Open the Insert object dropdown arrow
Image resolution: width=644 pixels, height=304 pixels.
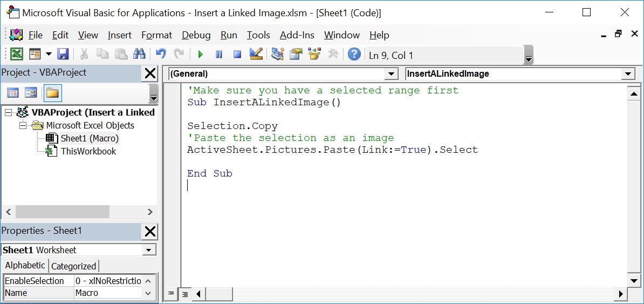[x=49, y=54]
